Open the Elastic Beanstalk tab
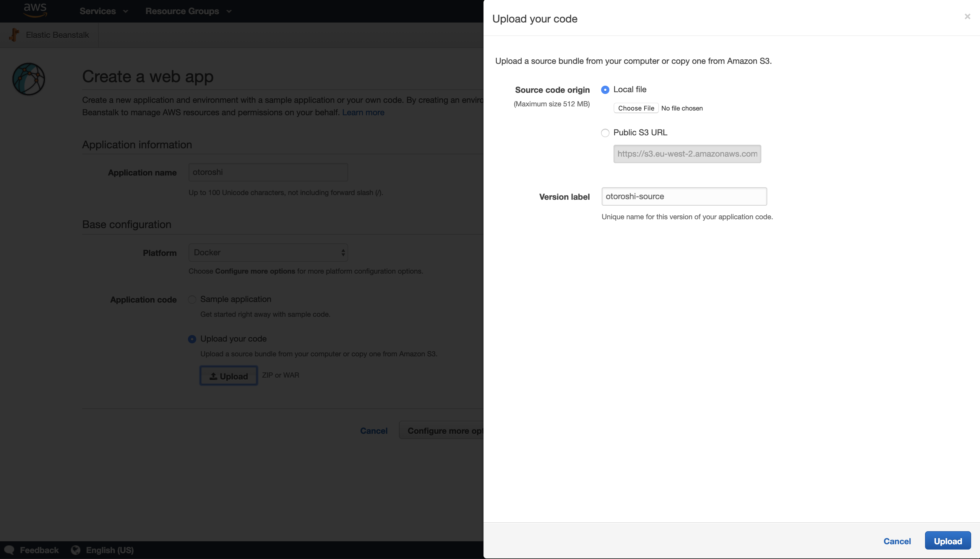This screenshot has height=559, width=980. tap(57, 35)
